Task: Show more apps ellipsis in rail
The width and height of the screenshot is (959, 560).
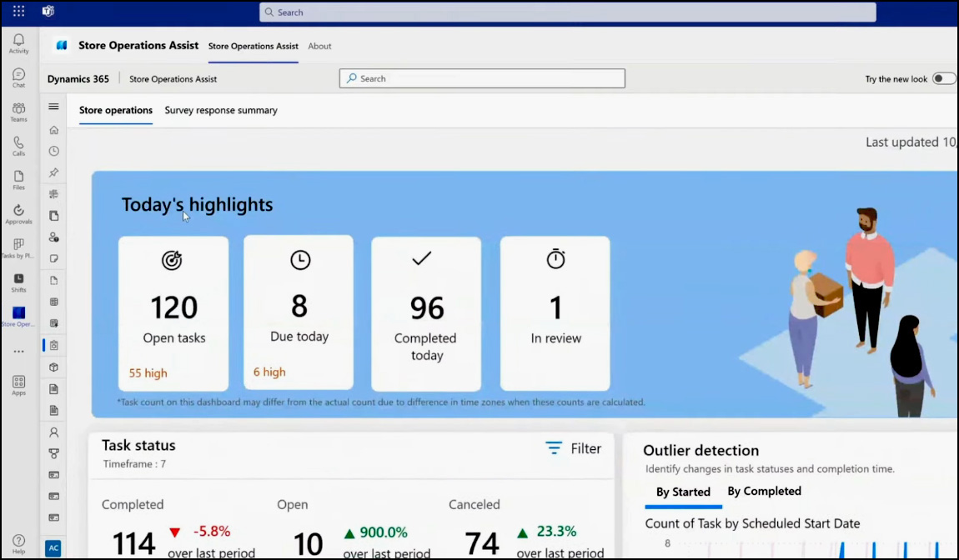Action: [x=18, y=352]
